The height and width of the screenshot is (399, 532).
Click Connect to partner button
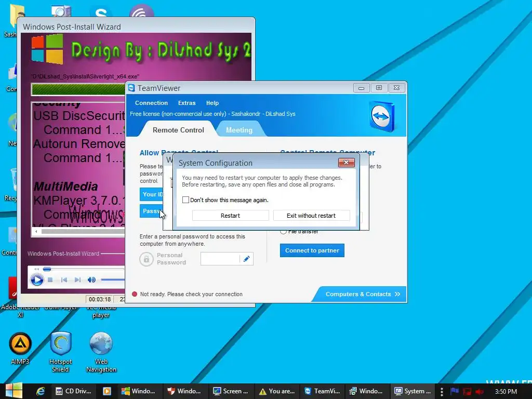tap(312, 250)
